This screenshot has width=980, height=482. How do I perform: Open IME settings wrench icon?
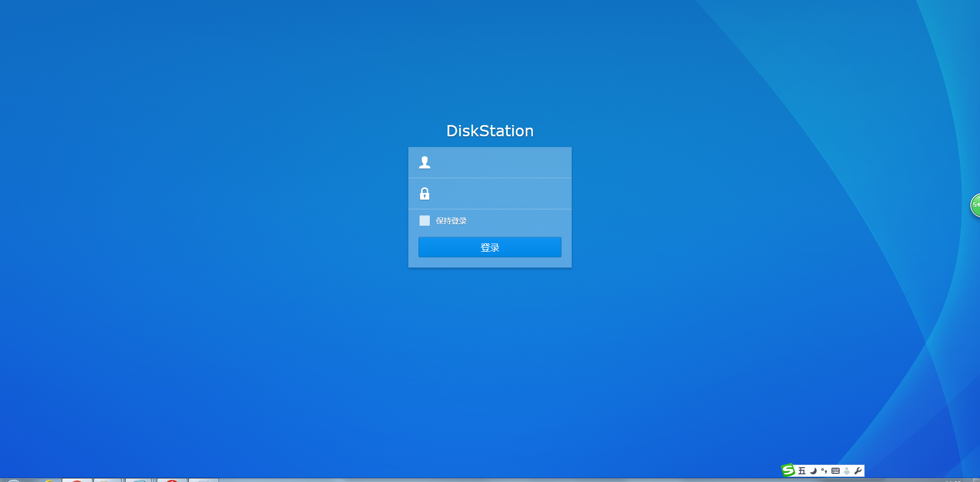[x=858, y=471]
